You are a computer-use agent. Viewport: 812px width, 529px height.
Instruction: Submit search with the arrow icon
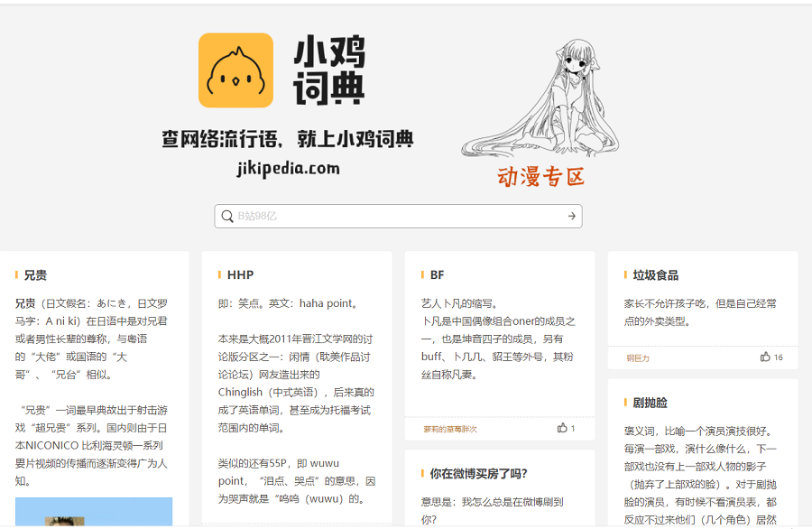click(571, 216)
